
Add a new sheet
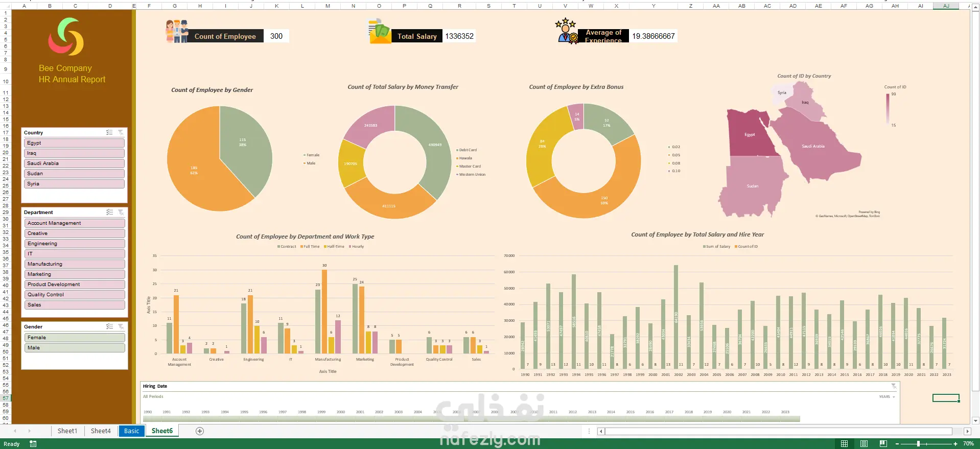point(200,431)
